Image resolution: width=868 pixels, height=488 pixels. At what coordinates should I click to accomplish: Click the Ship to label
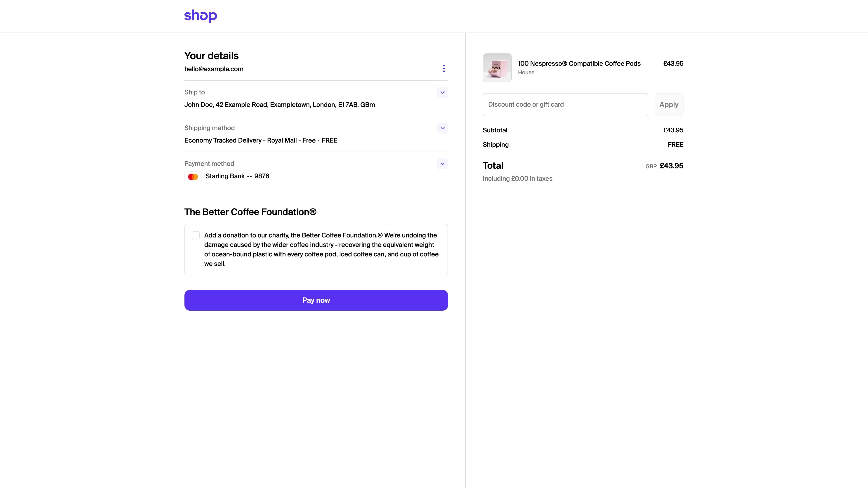[x=194, y=92]
